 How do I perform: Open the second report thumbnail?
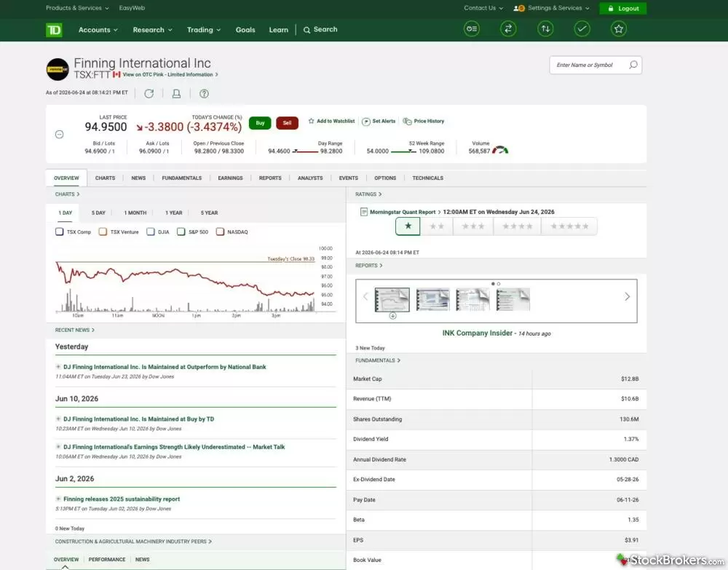tap(432, 299)
